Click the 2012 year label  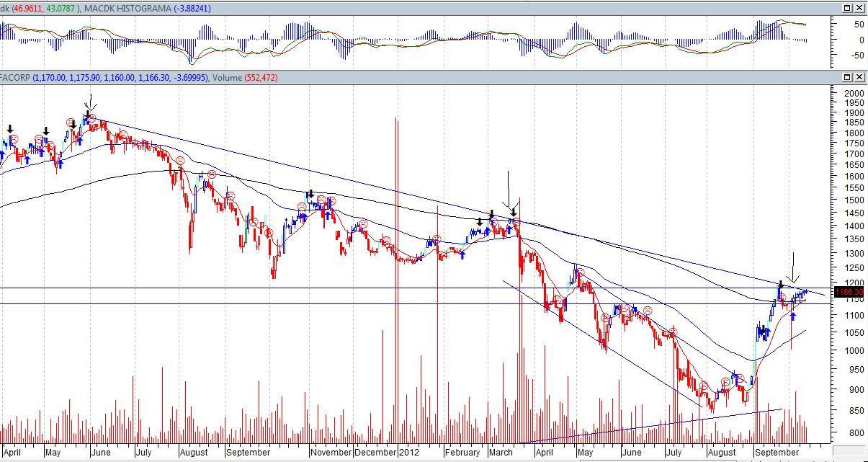(409, 453)
